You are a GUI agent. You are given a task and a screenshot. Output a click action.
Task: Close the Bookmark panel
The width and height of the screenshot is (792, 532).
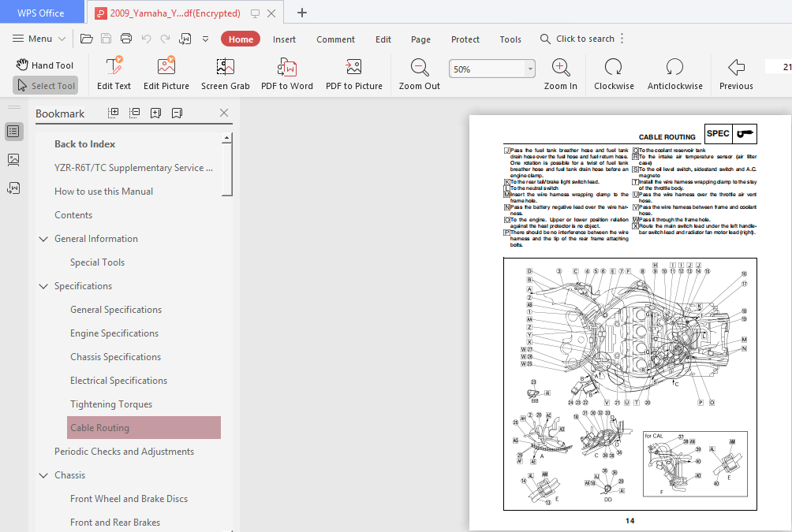click(x=224, y=113)
